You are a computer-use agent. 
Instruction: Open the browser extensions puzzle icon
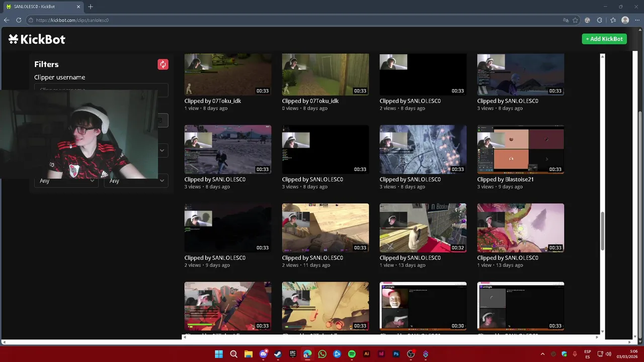pyautogui.click(x=599, y=20)
